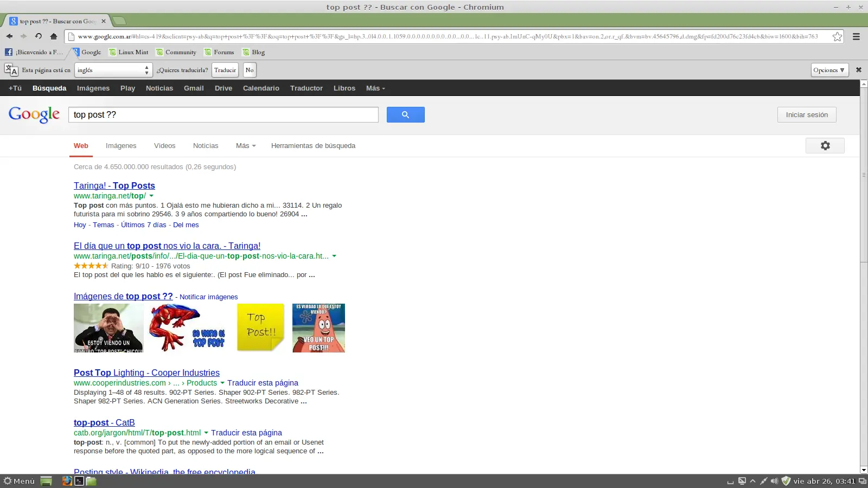Viewport: 868px width, 488px height.
Task: Open the 'inglés' language dropdown
Action: click(x=113, y=70)
